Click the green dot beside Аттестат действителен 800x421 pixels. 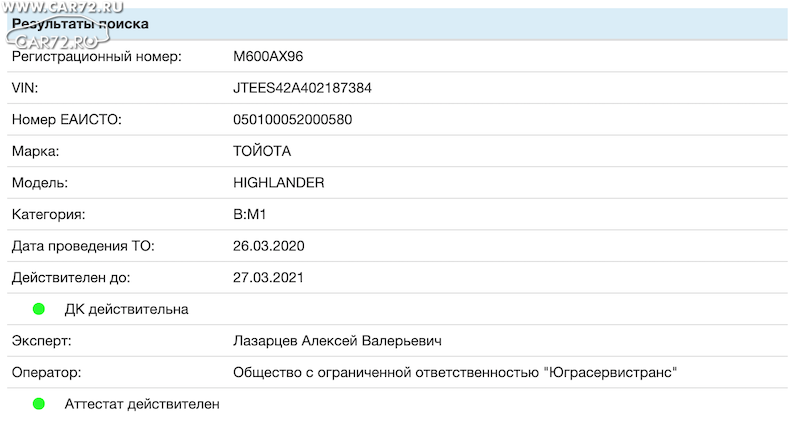39,404
